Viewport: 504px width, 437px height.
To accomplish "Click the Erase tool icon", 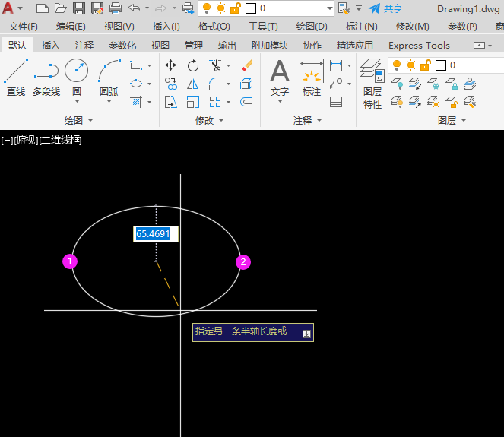I will pyautogui.click(x=246, y=65).
